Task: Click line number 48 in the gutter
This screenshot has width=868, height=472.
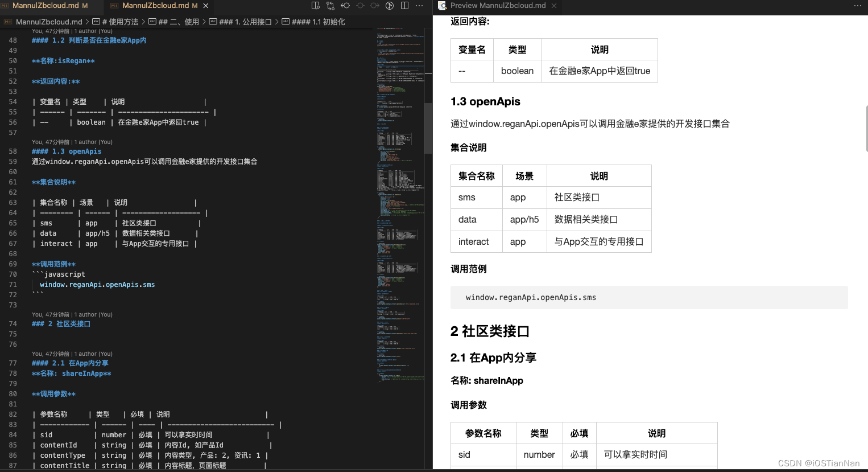Action: pos(13,40)
